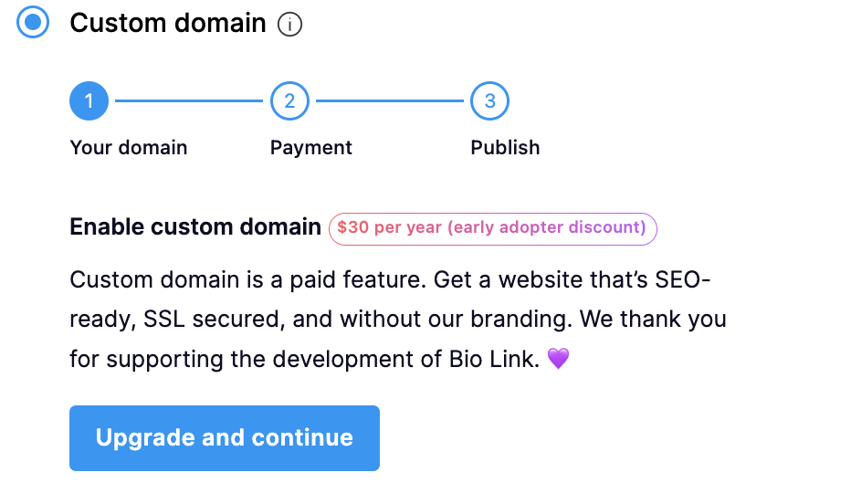Open step 3 circle
The height and width of the screenshot is (504, 851).
pyautogui.click(x=489, y=101)
